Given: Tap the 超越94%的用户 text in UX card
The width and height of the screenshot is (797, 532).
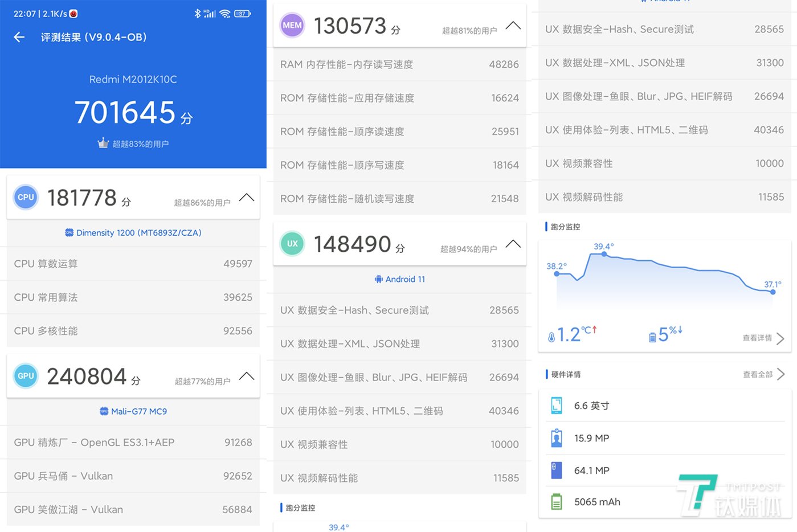Looking at the screenshot, I should coord(468,249).
